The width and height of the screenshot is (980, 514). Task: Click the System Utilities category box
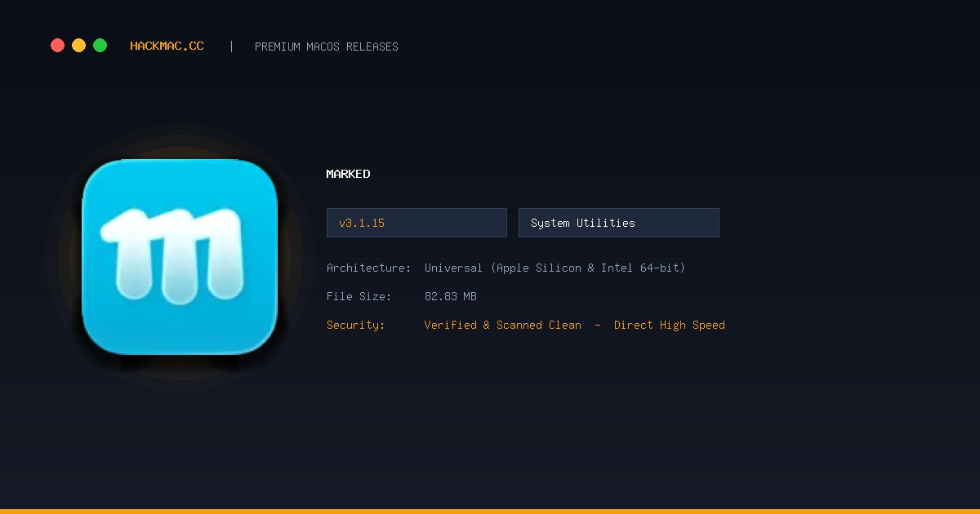pyautogui.click(x=618, y=223)
